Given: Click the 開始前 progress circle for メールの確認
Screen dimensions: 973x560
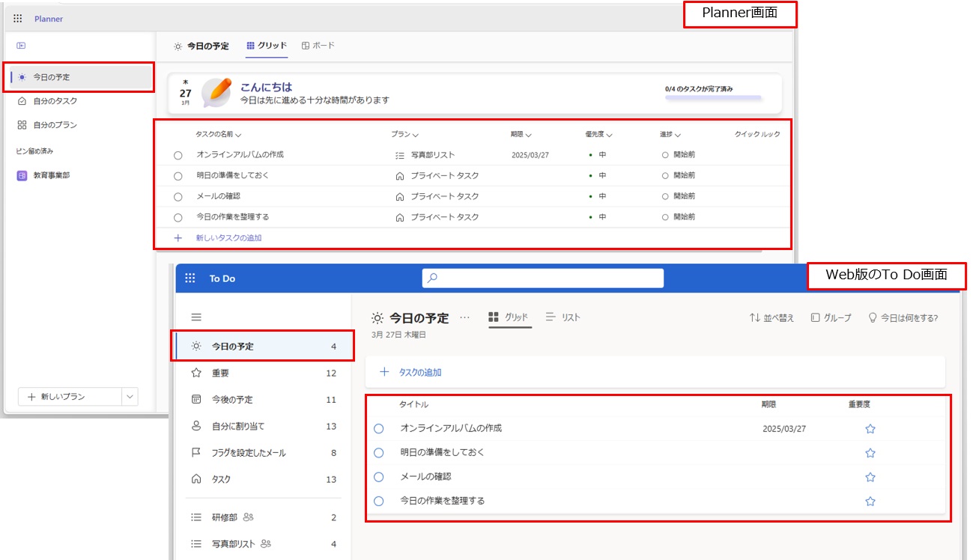Looking at the screenshot, I should point(665,197).
